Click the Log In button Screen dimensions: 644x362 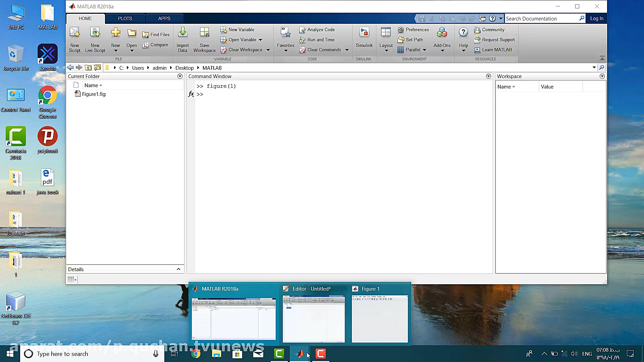[596, 18]
